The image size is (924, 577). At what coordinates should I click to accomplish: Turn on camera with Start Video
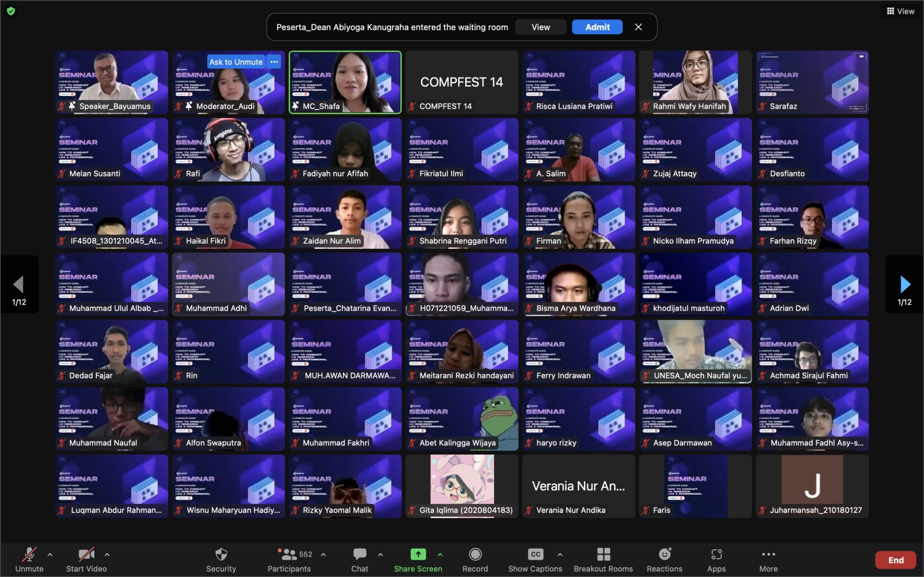pos(86,559)
